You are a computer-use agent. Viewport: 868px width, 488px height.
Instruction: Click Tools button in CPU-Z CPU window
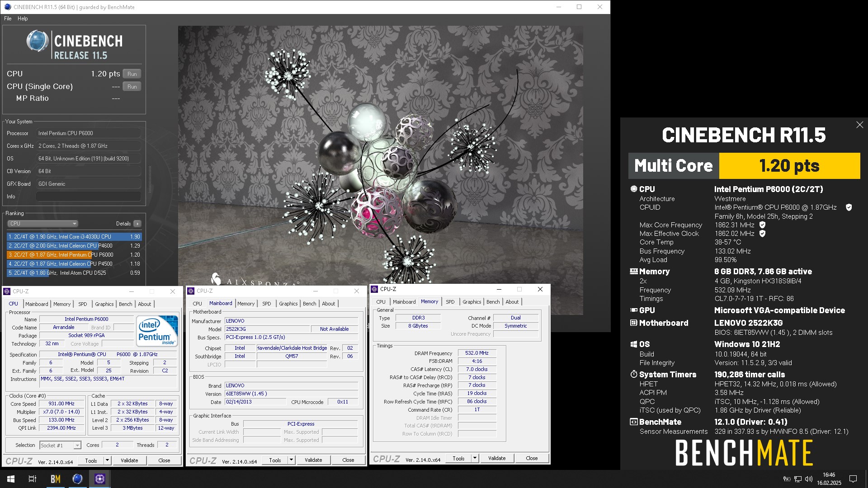[91, 460]
